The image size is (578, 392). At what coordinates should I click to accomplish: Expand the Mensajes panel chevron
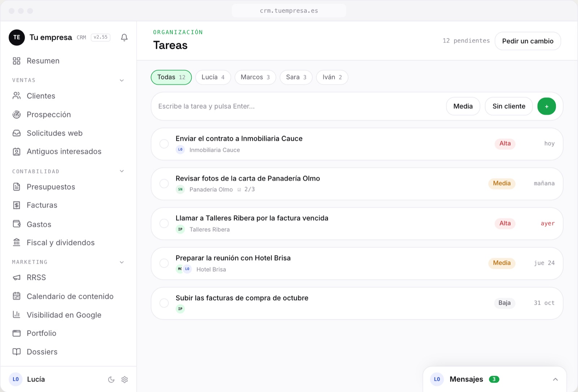(x=555, y=379)
